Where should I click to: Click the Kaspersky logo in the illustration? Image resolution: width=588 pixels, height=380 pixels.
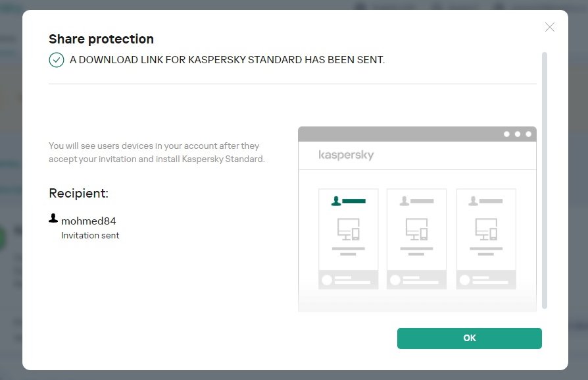(x=346, y=155)
